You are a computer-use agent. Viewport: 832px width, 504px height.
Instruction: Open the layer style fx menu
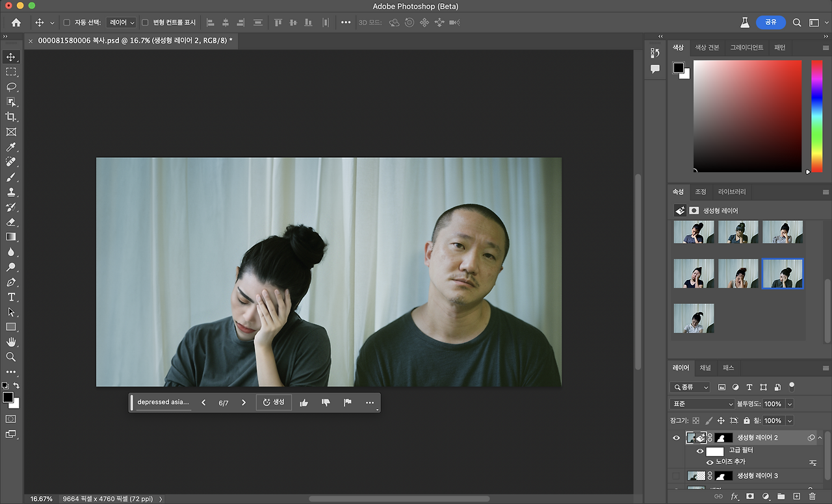coord(735,496)
